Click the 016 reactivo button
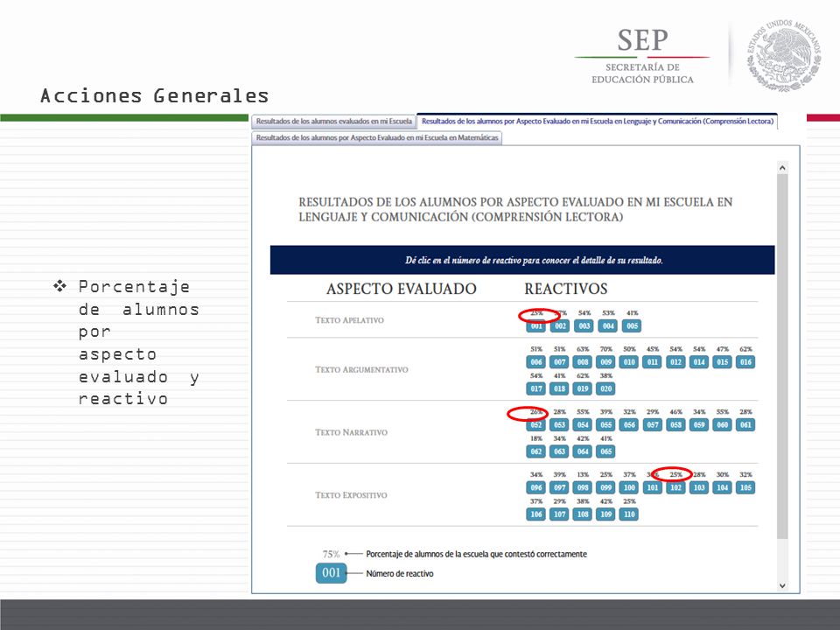 click(x=745, y=362)
